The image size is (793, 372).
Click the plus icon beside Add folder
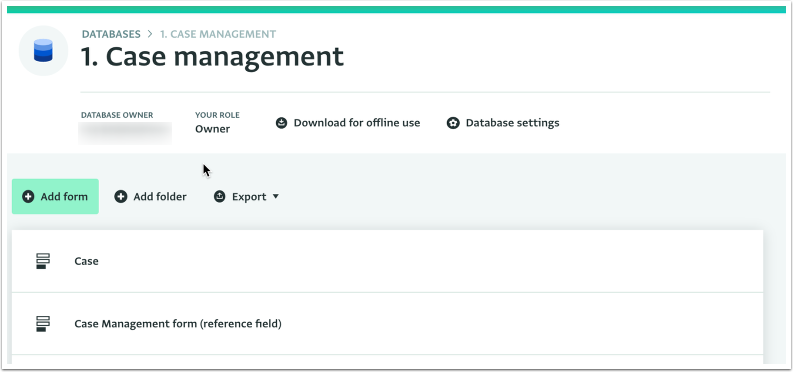pyautogui.click(x=121, y=197)
